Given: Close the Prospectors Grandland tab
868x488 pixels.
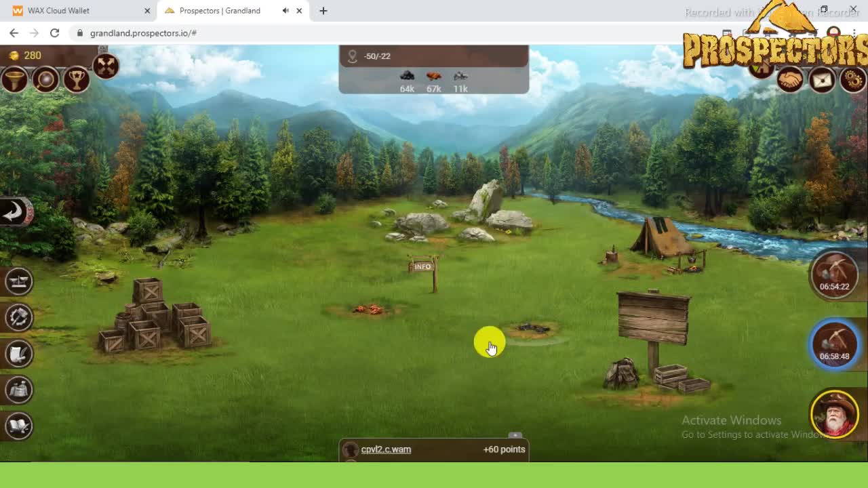Looking at the screenshot, I should [299, 11].
